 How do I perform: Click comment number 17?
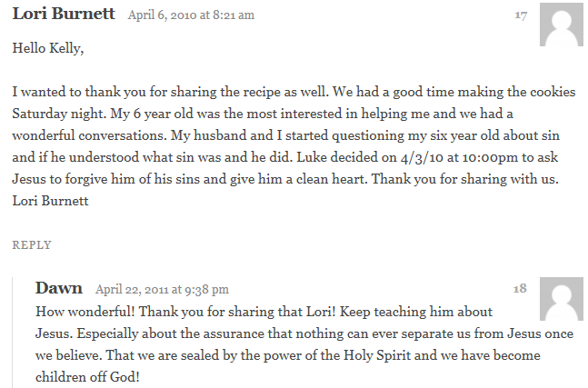pyautogui.click(x=521, y=15)
